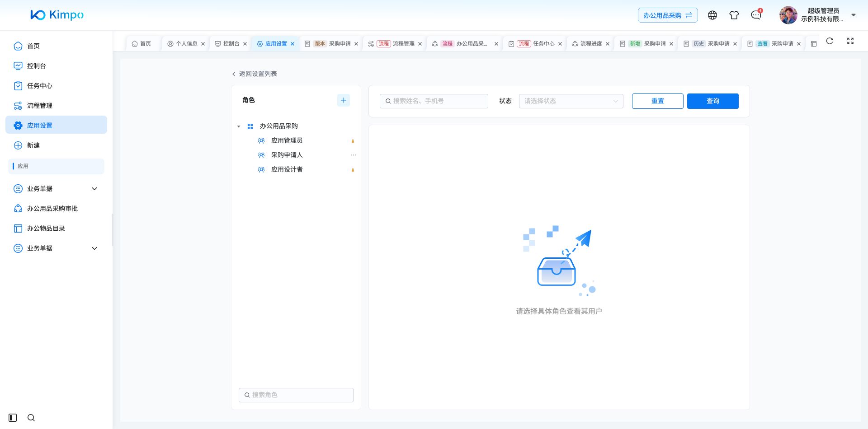Add a new role with plus icon
The width and height of the screenshot is (868, 429).
point(344,100)
